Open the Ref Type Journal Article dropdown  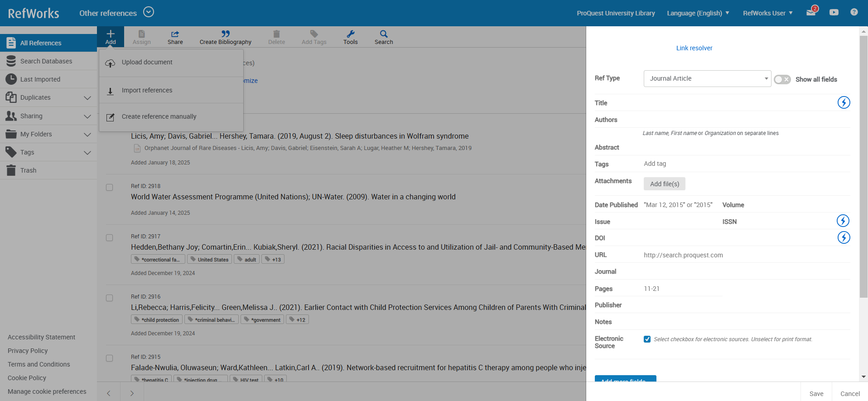point(707,78)
